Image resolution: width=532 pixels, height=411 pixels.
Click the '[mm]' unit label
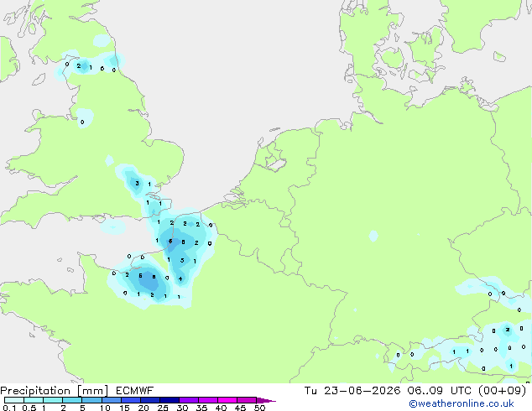point(92,391)
